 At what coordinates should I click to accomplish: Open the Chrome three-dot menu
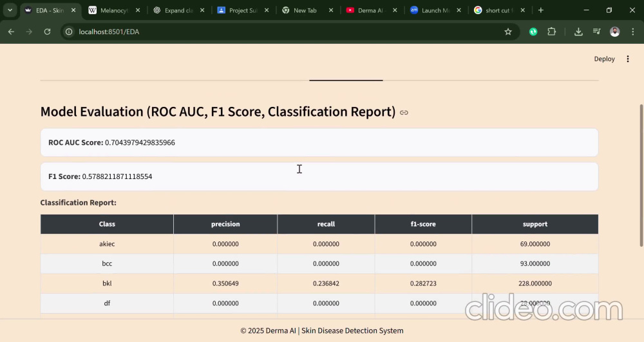coord(633,32)
